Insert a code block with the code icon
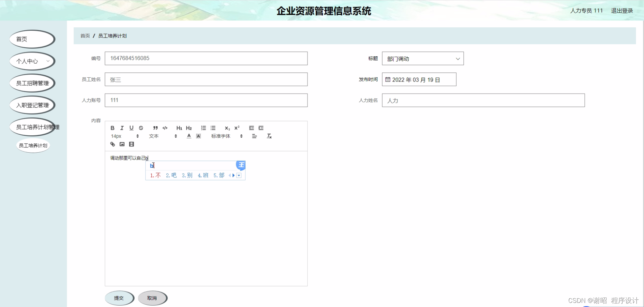Screen dimensions: 644x307 165,128
